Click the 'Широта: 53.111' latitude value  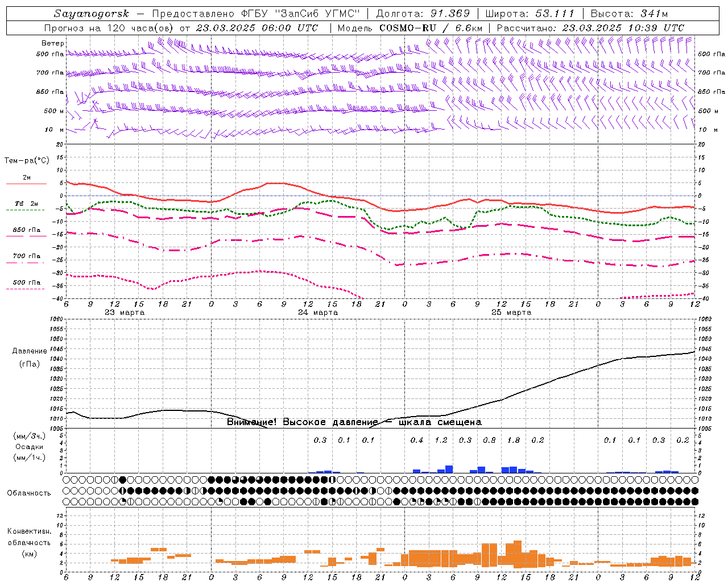[530, 14]
